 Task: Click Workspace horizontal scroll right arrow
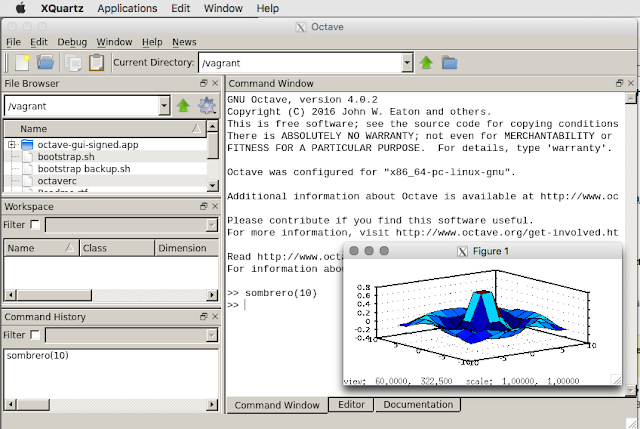212,295
